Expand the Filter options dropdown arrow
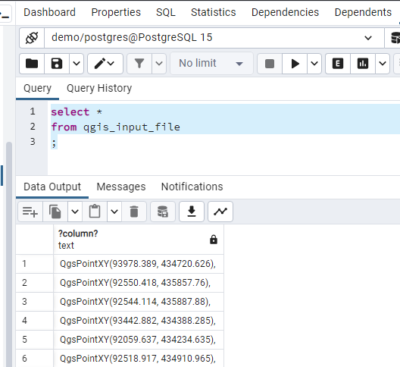Image resolution: width=400 pixels, height=367 pixels. (x=159, y=63)
